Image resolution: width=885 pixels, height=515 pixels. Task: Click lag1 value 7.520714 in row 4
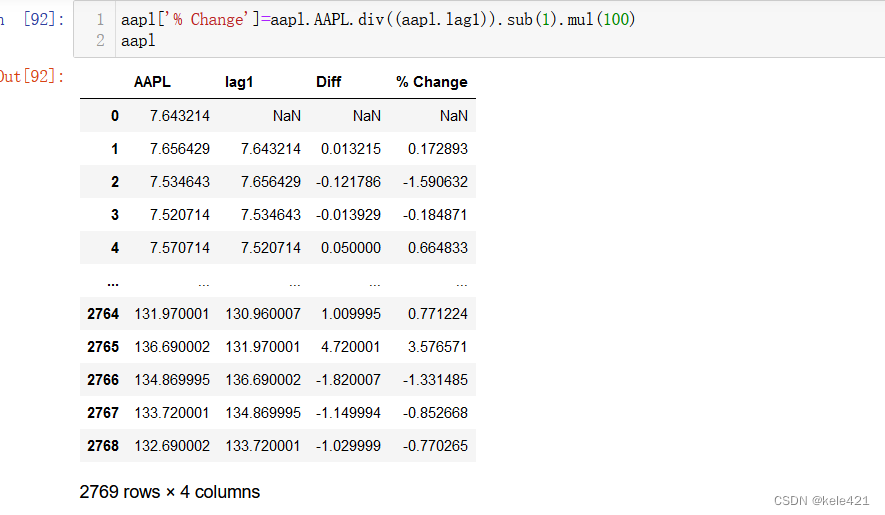(271, 248)
